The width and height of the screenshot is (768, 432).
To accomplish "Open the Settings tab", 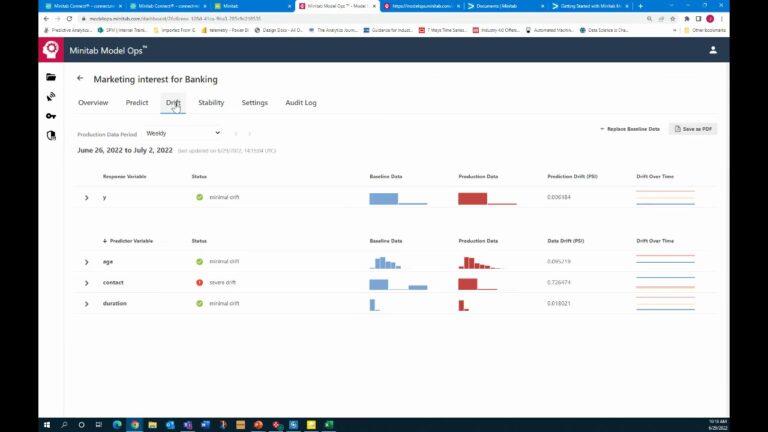I will click(255, 102).
